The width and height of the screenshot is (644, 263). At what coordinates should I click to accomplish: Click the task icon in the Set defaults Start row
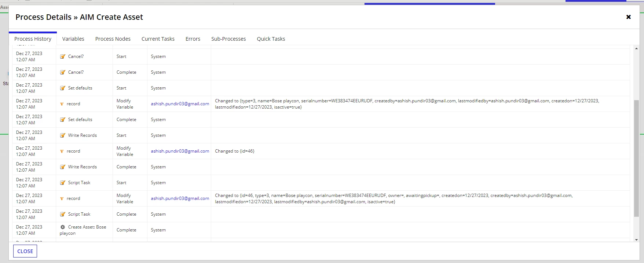(63, 88)
